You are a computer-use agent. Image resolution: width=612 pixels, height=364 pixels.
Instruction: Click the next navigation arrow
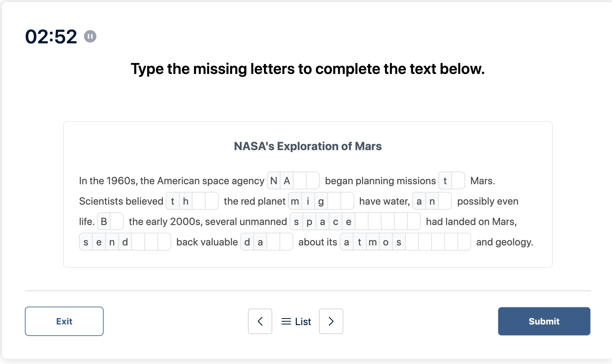pyautogui.click(x=331, y=321)
